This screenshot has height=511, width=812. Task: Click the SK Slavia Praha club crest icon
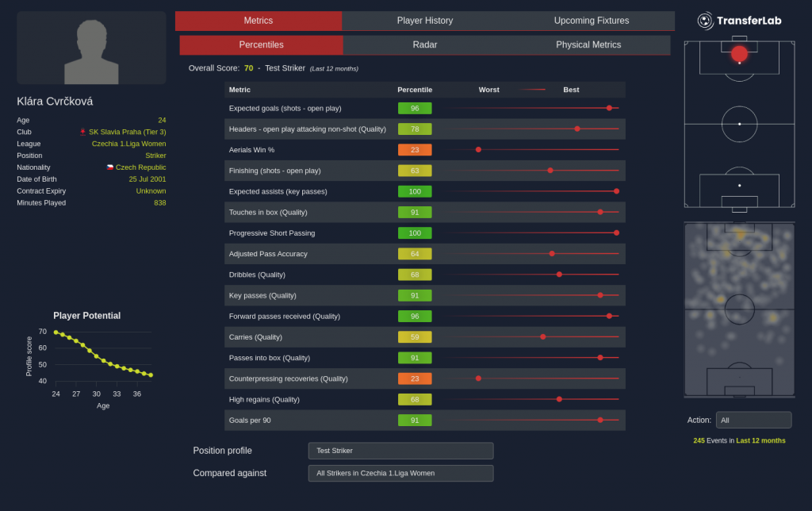pos(82,132)
